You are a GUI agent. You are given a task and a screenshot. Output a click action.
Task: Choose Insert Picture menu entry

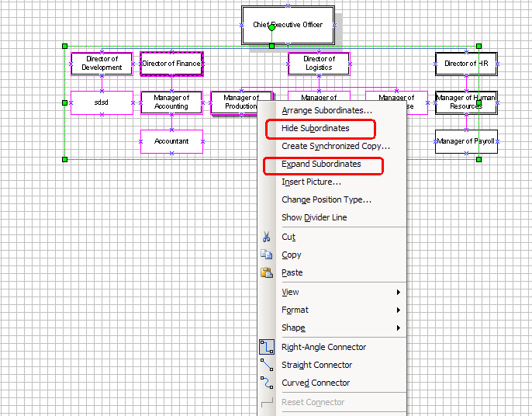pyautogui.click(x=311, y=182)
